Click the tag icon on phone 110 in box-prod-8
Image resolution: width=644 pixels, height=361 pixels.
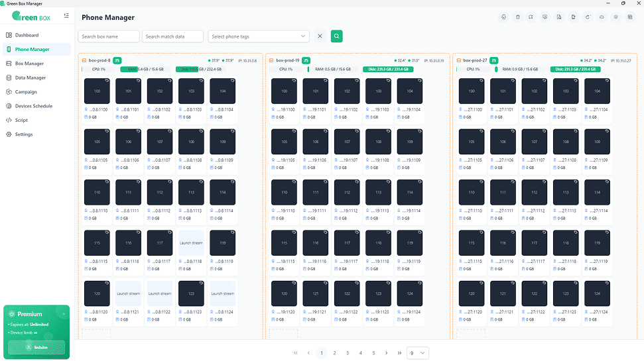107,181
